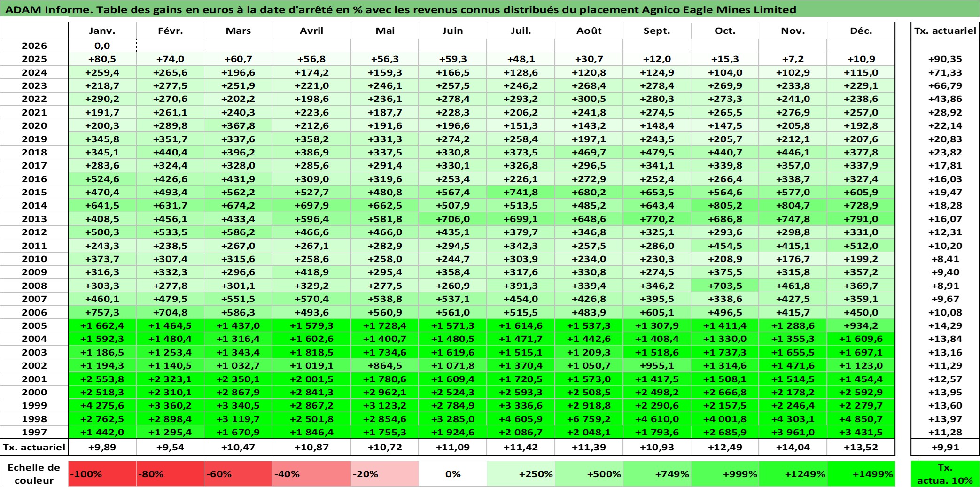The width and height of the screenshot is (980, 487).
Task: Click the 'Tx. actuariel' right column header
Action: tap(945, 31)
